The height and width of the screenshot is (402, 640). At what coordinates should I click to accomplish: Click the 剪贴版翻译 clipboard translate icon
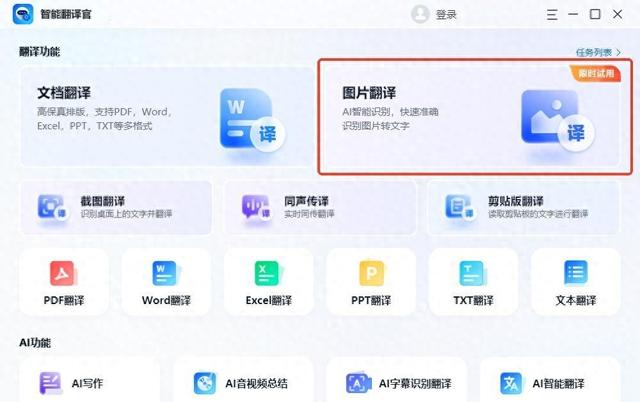pyautogui.click(x=459, y=207)
